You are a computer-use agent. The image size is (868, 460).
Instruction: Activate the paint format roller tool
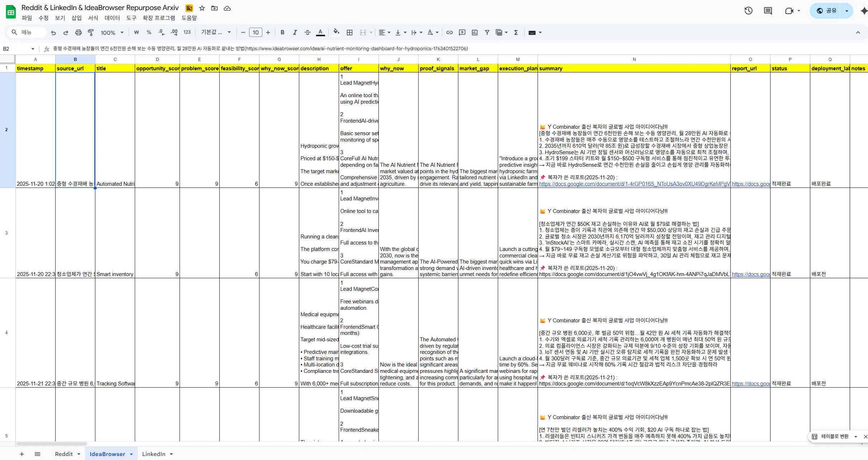91,33
